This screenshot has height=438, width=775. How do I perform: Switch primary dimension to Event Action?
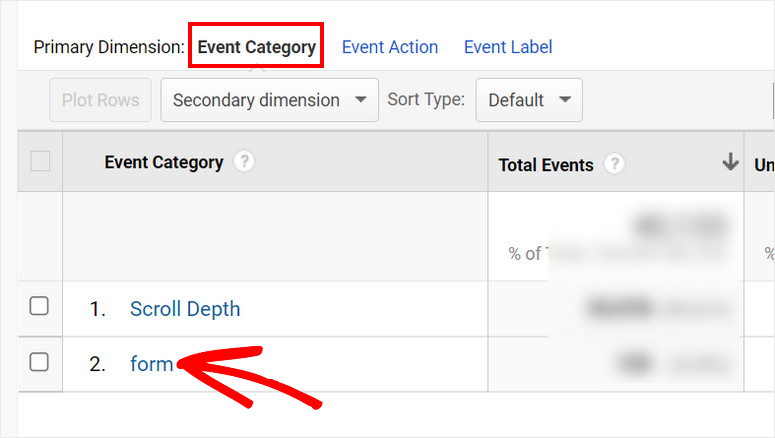coord(390,47)
